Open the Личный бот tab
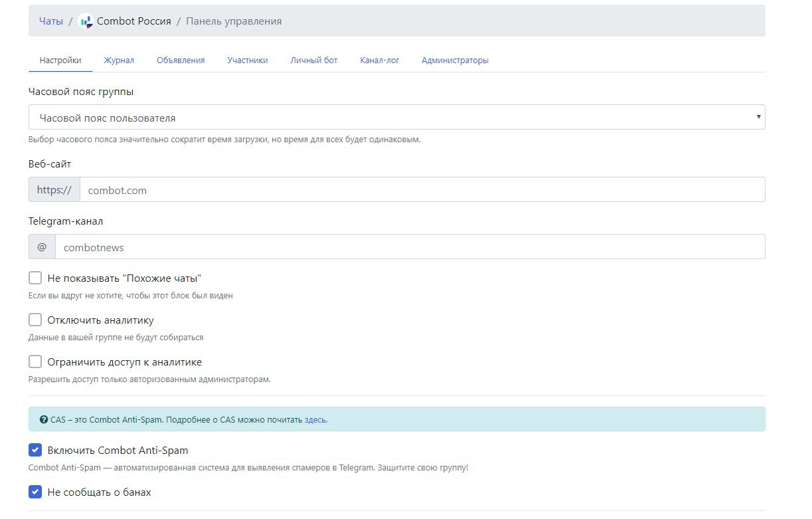812x519 pixels. click(314, 60)
